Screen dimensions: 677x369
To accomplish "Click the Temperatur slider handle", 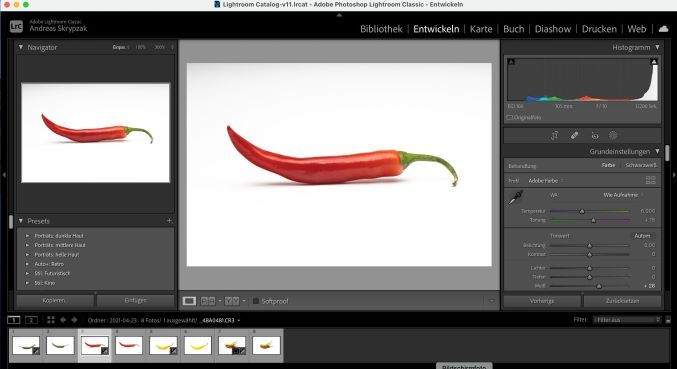I will click(582, 211).
